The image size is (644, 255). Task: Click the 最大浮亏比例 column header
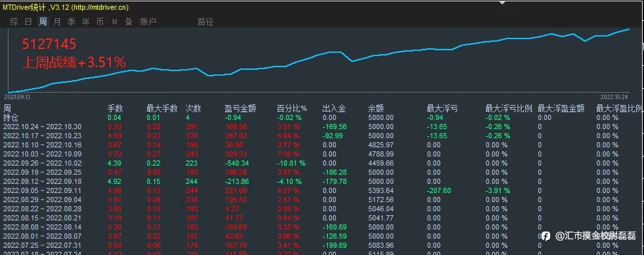coord(509,108)
